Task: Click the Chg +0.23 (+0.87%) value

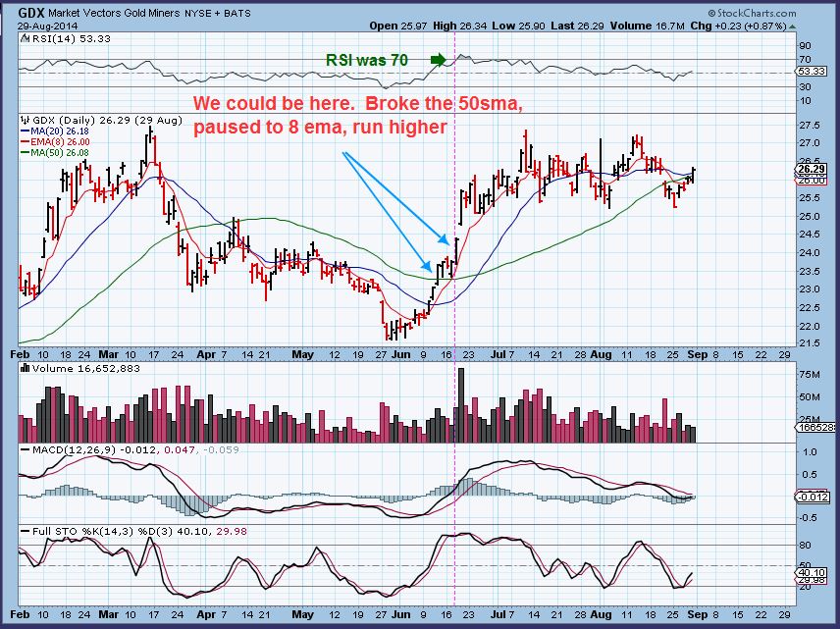Action: (738, 26)
